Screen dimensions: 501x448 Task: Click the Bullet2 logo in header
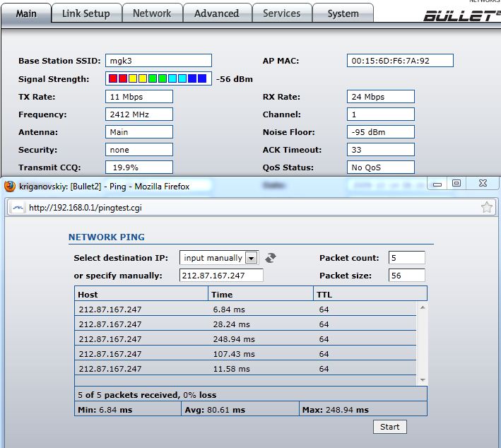pos(461,15)
